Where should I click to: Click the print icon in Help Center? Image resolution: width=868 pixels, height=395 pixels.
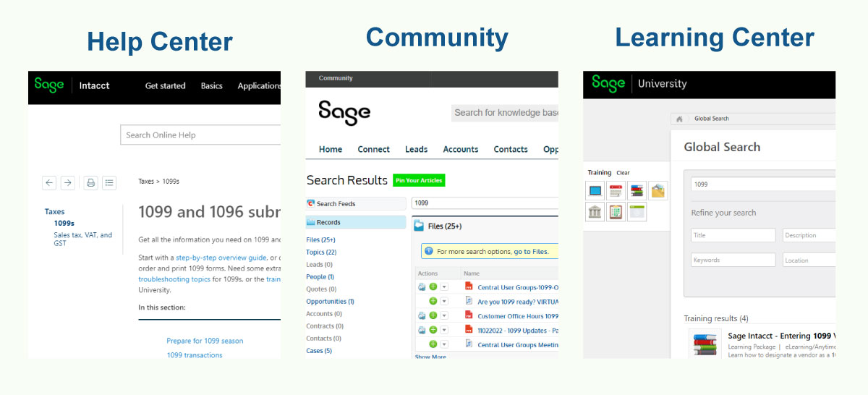[91, 183]
